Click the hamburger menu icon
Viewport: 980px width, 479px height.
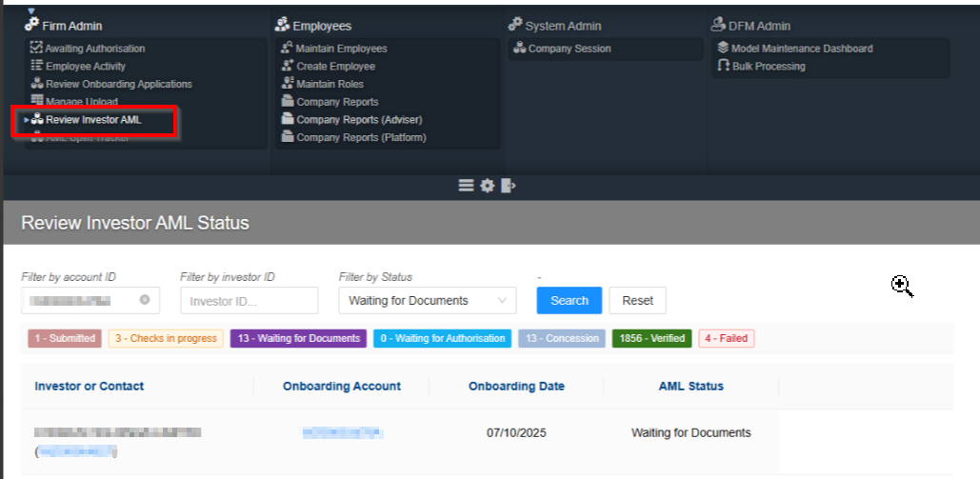coord(466,185)
